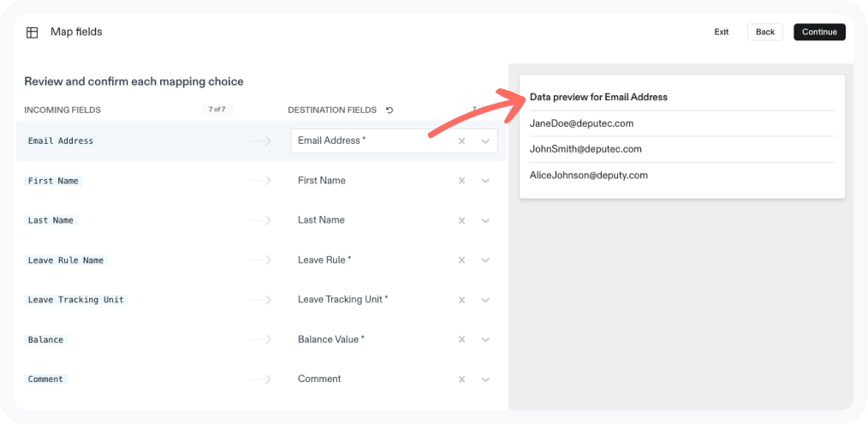Expand the Leave Rule destination dropdown
Image resolution: width=868 pixels, height=424 pixels.
click(x=485, y=260)
